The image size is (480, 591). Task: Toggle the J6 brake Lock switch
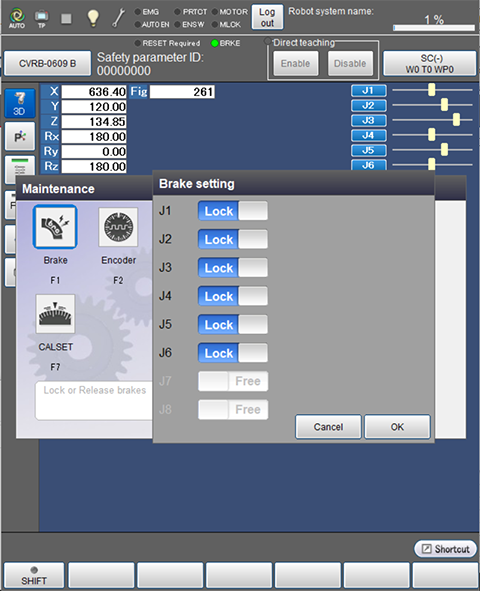(x=233, y=353)
